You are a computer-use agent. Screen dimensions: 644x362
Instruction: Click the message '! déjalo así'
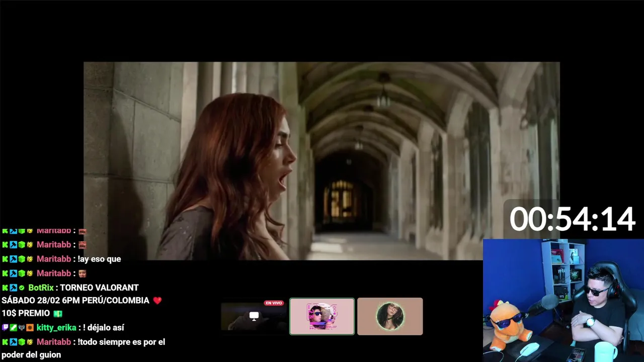coord(103,327)
